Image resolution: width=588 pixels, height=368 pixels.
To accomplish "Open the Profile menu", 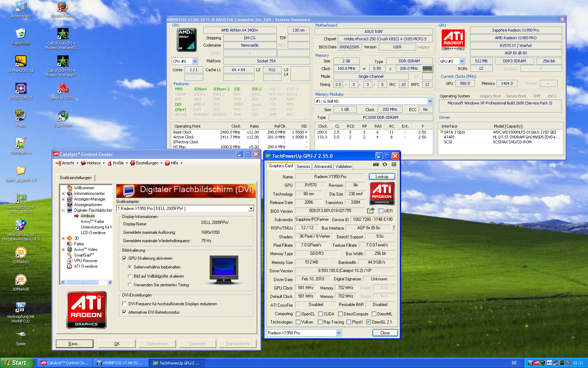I will tap(118, 163).
